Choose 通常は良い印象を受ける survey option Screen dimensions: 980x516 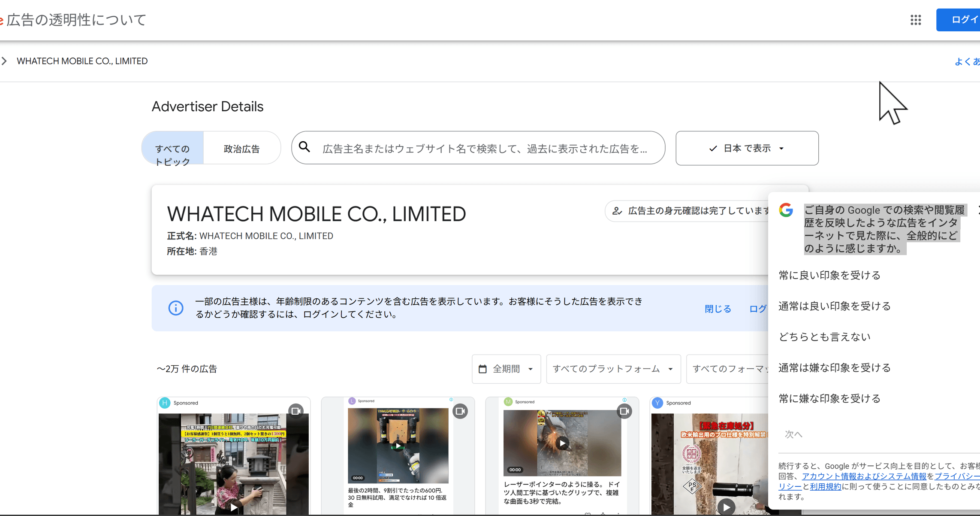835,306
